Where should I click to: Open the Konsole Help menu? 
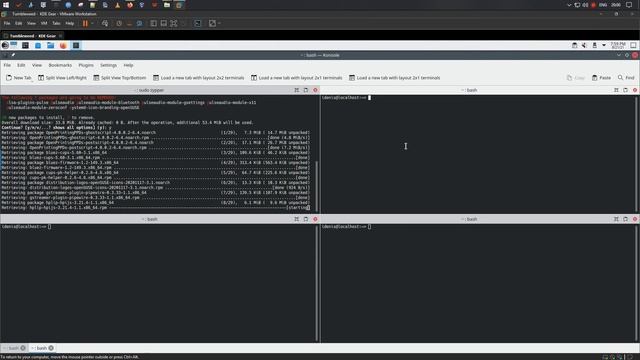(128, 65)
